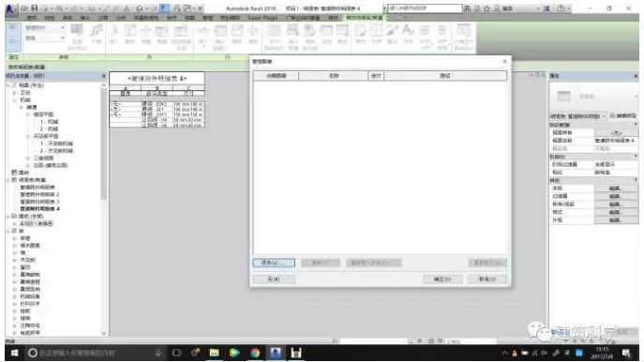The height and width of the screenshot is (362, 644).
Task: Open the 视图 ribbon tab
Action: point(189,18)
